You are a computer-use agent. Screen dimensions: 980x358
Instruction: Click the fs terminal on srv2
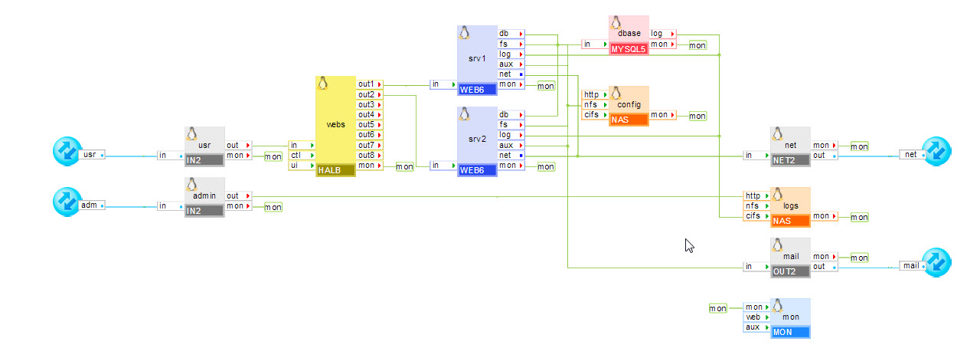[x=511, y=124]
